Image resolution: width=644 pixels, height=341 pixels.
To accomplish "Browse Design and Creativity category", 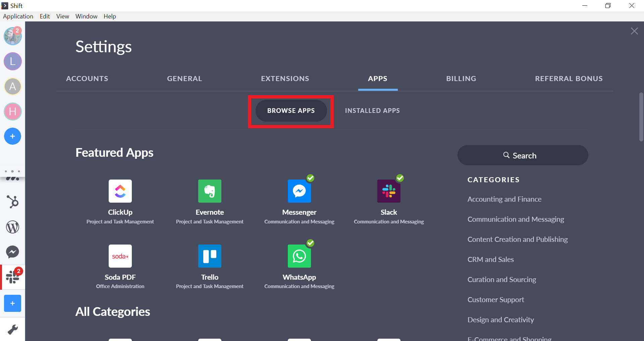I will pos(501,320).
